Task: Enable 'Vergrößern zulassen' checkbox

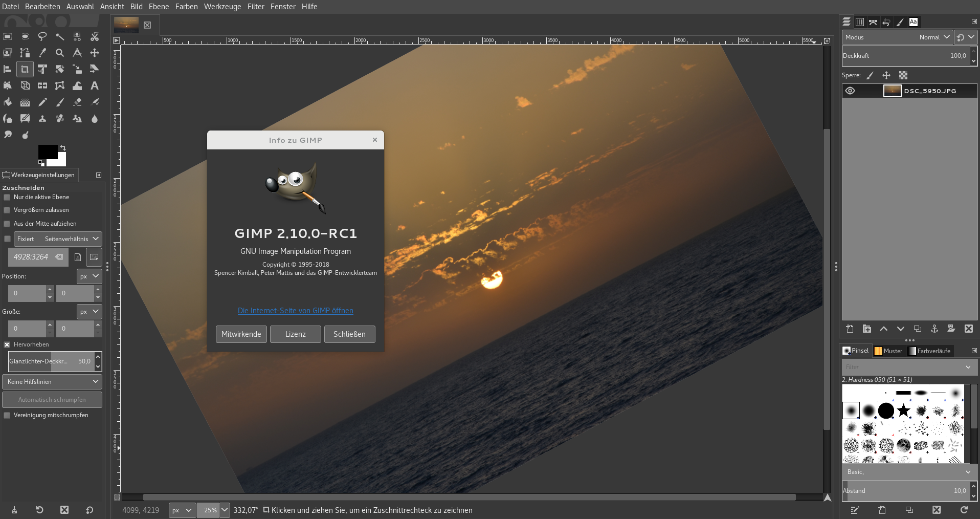Action: [x=7, y=210]
